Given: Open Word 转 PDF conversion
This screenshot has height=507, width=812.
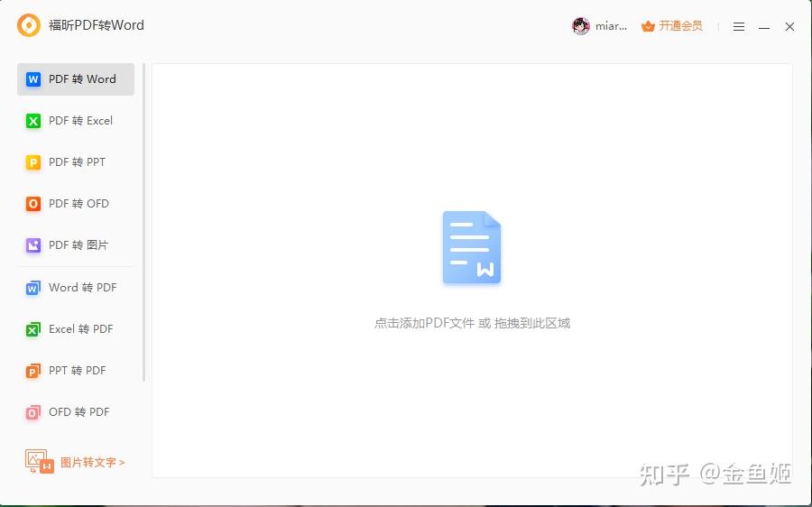Looking at the screenshot, I should tap(76, 288).
